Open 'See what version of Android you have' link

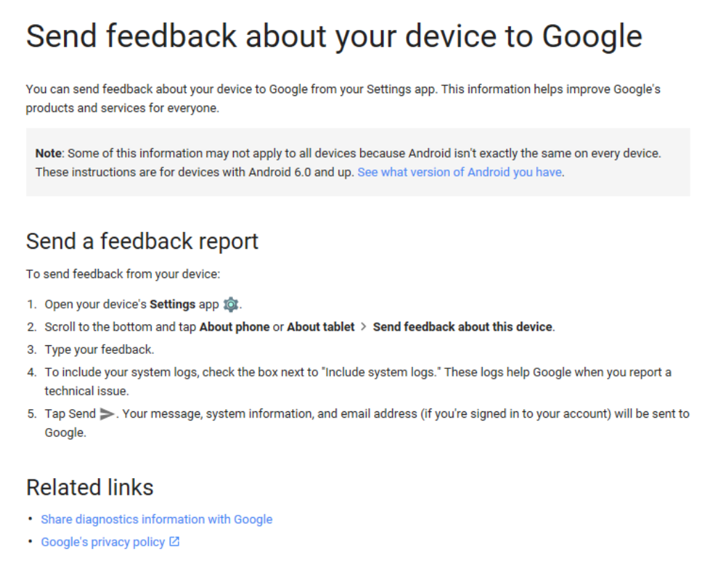(x=460, y=172)
